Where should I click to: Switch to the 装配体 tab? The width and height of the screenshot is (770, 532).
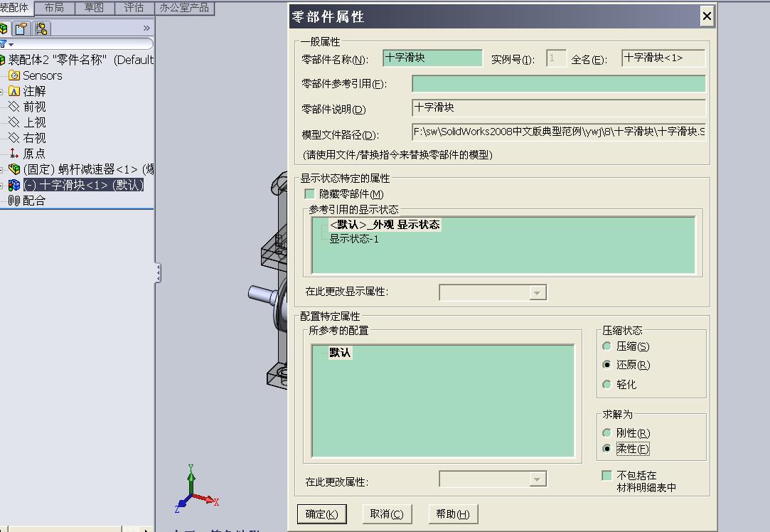(x=16, y=8)
